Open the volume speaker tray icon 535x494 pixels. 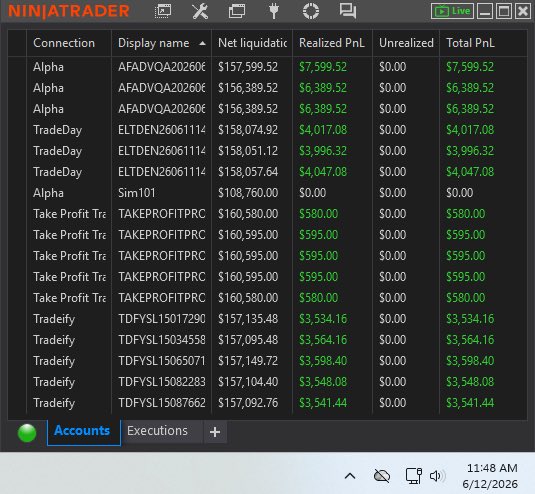(437, 476)
